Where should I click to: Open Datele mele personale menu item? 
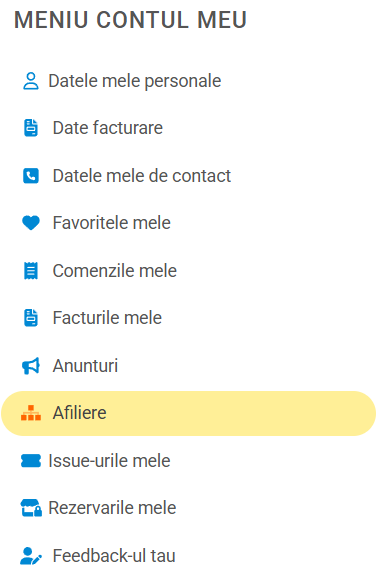tap(135, 81)
